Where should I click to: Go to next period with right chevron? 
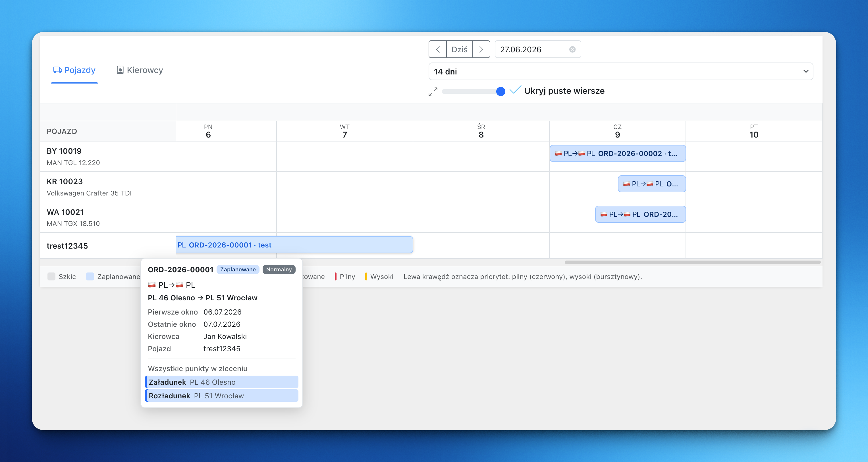point(481,49)
